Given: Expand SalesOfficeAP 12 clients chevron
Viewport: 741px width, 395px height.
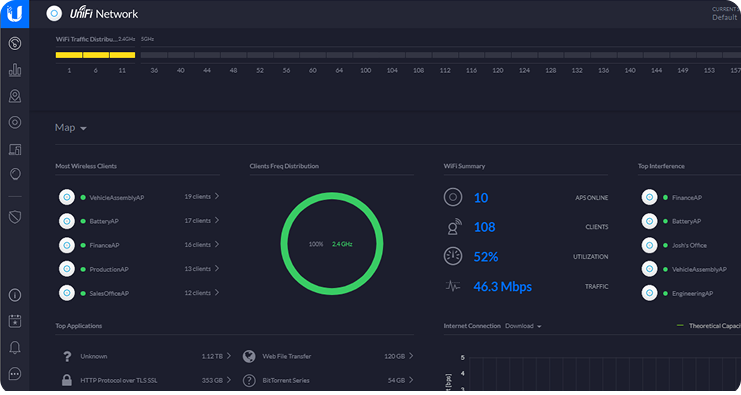Looking at the screenshot, I should point(217,292).
